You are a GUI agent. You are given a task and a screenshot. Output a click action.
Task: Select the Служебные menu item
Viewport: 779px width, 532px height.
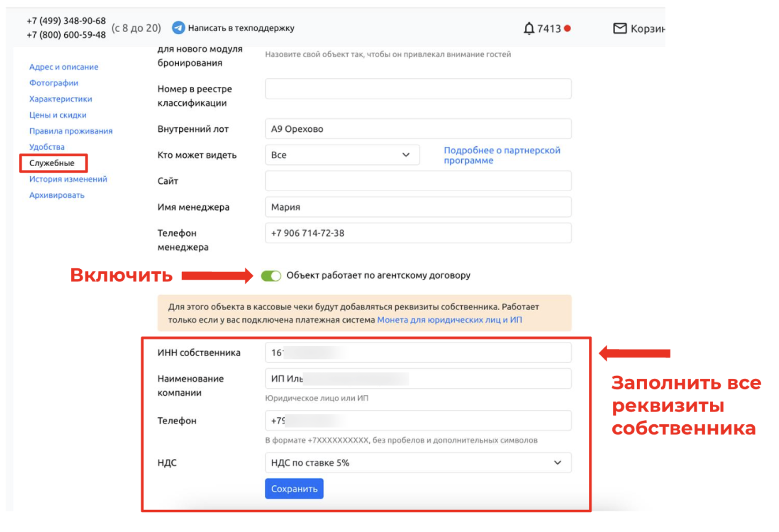tap(52, 163)
